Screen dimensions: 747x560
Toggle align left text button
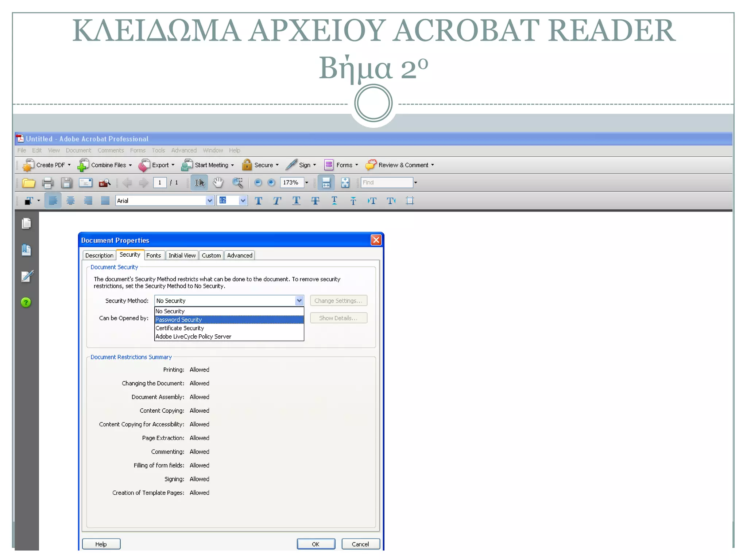point(53,201)
